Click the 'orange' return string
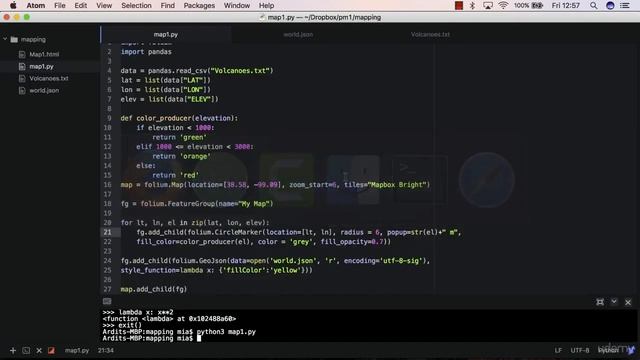Image resolution: width=640 pixels, height=360 pixels. coord(195,156)
